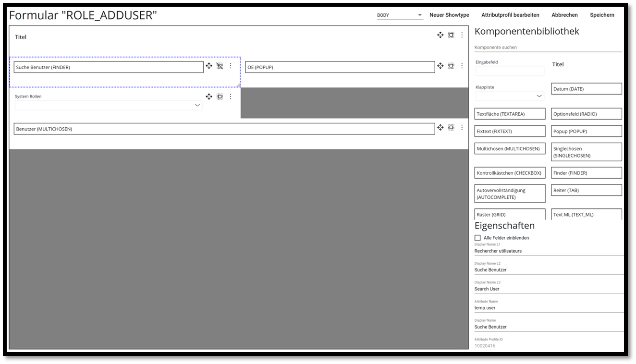The image size is (636, 364).
Task: Click the move handle of OE (POPUP)
Action: coord(440,66)
